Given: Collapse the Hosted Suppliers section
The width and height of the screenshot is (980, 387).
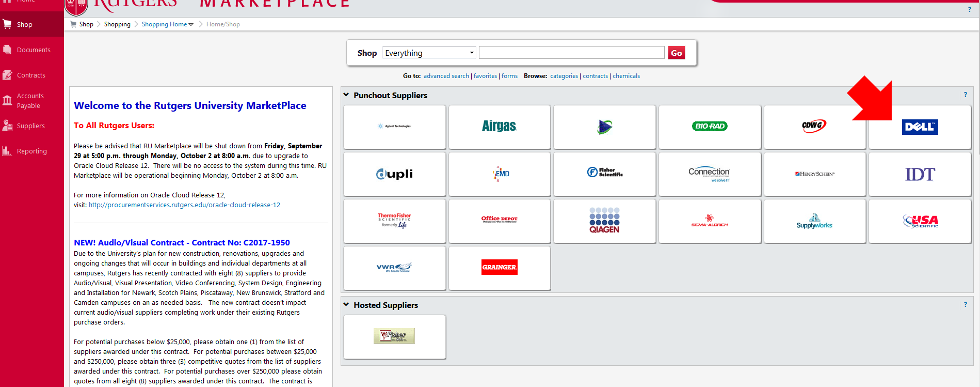Looking at the screenshot, I should tap(346, 305).
